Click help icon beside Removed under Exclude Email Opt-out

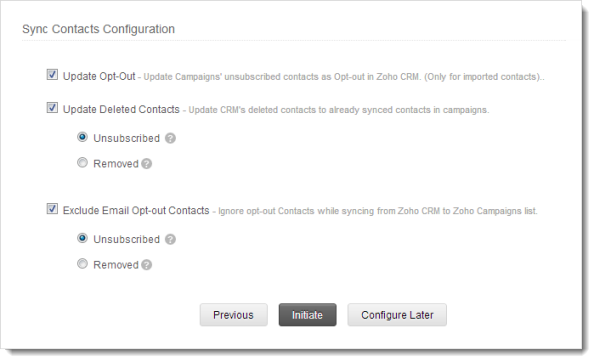(x=146, y=265)
